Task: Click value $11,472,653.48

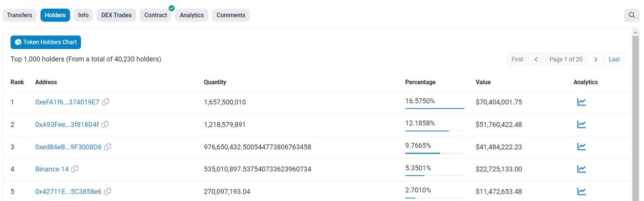Action: tap(499, 191)
